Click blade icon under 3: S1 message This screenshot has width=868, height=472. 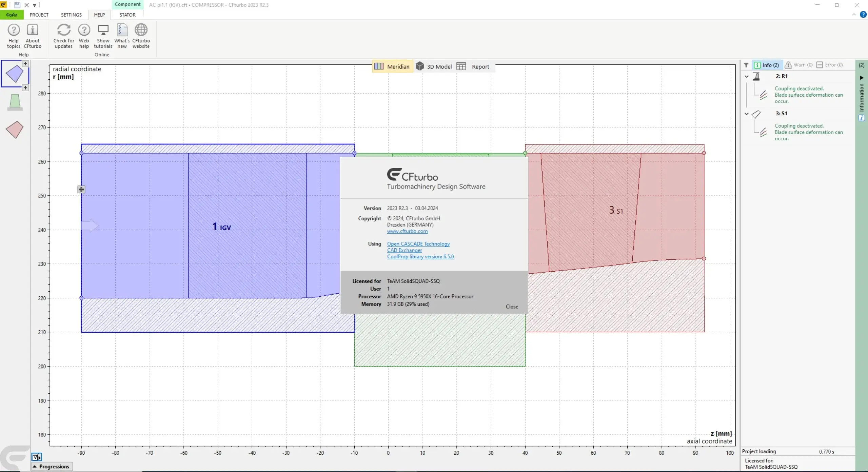click(763, 132)
